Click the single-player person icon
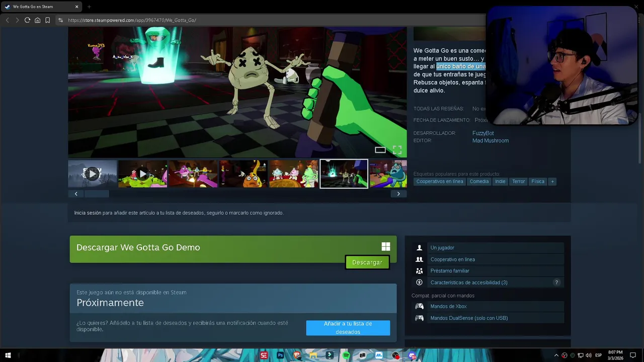This screenshot has width=644, height=362. coord(419,248)
